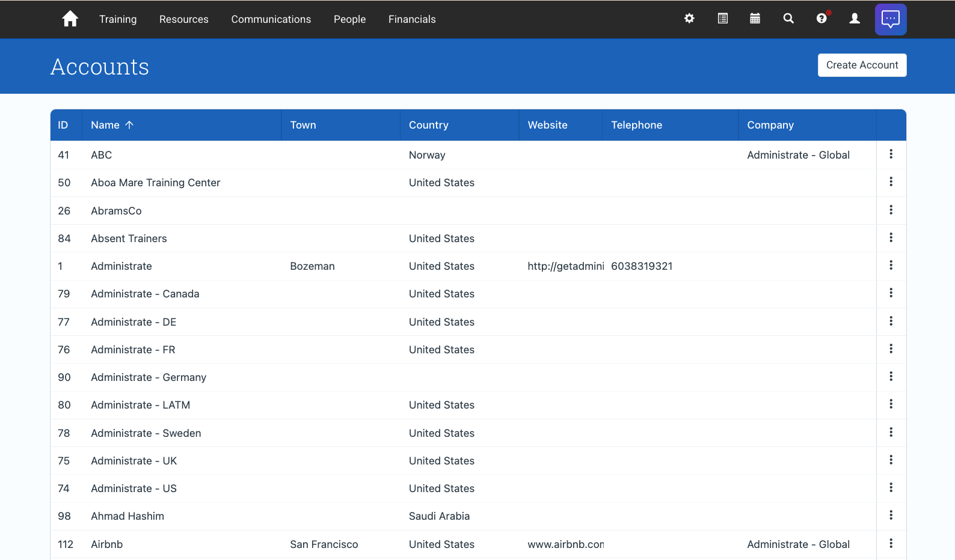Click the search magnifier icon
Image resolution: width=955 pixels, height=560 pixels.
[x=788, y=19]
